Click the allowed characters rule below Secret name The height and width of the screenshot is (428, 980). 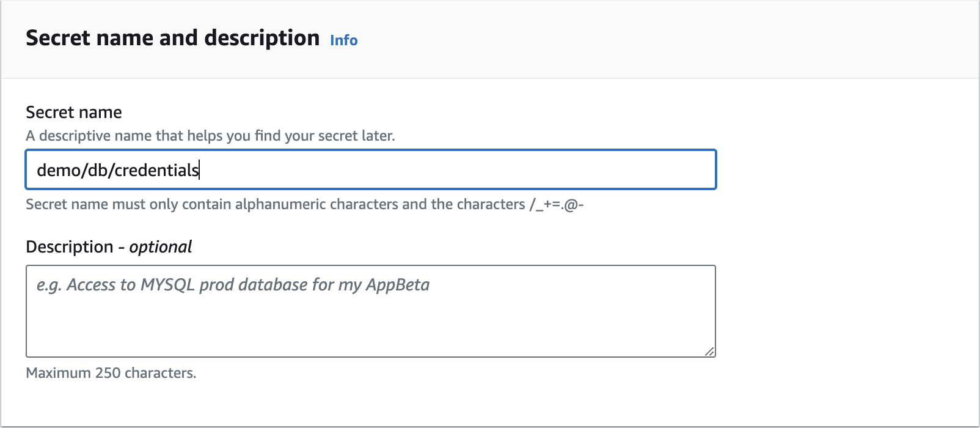click(304, 204)
